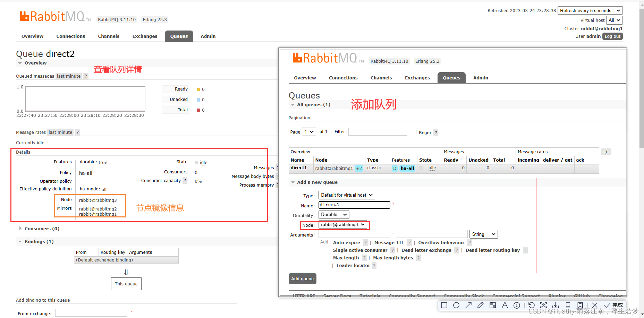Open the String argument type dropdown
Screen dimensions: 644x318
click(x=483, y=234)
